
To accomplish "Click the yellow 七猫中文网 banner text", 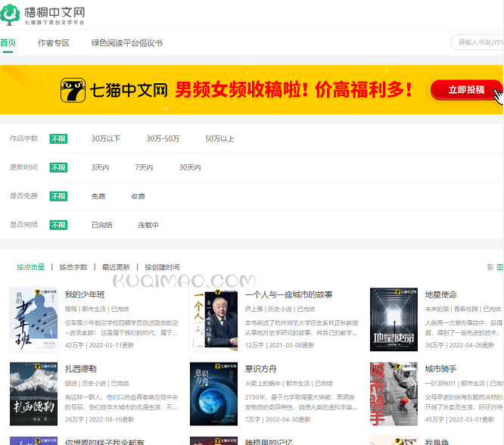I will (x=129, y=90).
